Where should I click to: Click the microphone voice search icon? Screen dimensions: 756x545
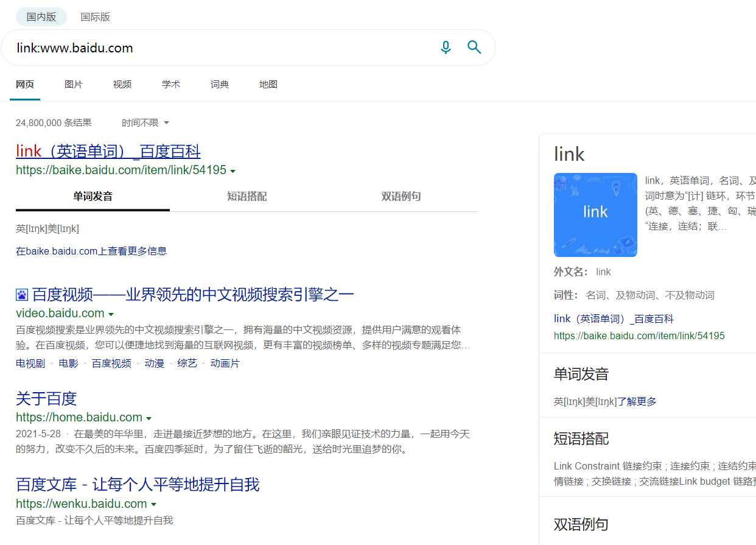[x=446, y=47]
